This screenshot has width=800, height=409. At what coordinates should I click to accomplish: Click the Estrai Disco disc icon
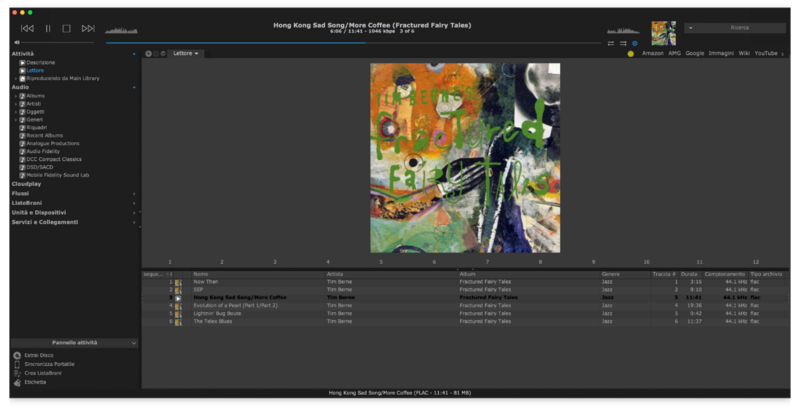[x=17, y=355]
